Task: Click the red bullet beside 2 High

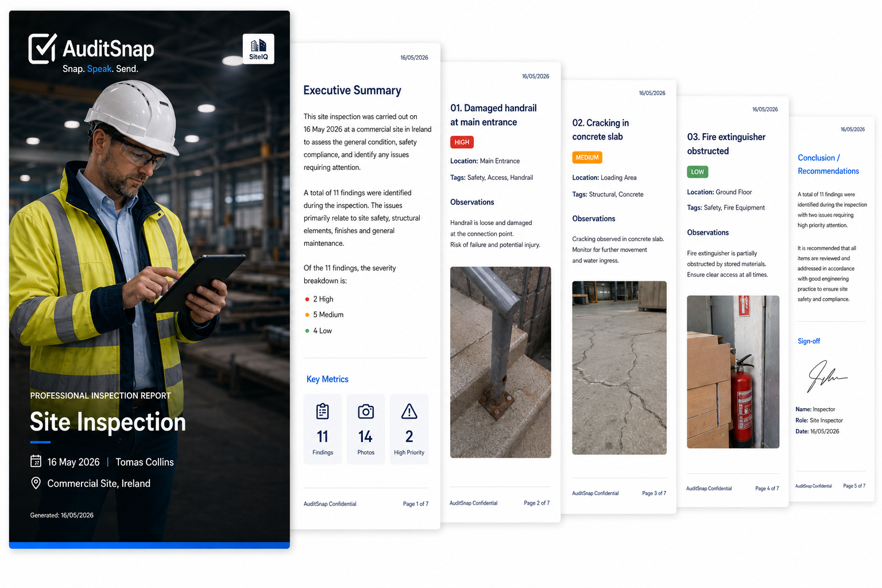Action: (307, 299)
